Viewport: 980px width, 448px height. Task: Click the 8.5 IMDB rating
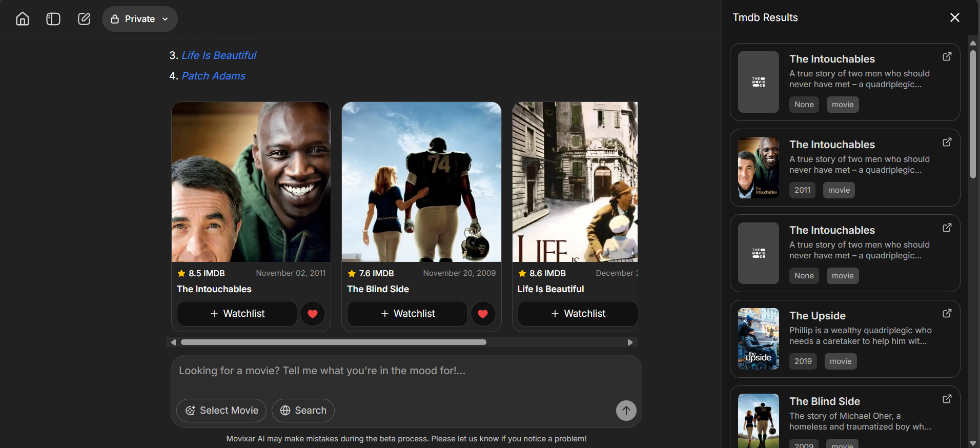pyautogui.click(x=201, y=273)
